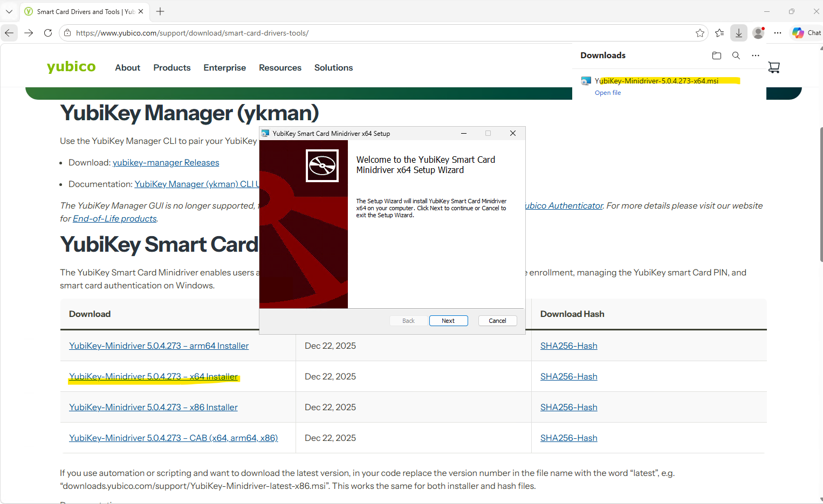Open Edge Settings and more menu
Image resolution: width=823 pixels, height=504 pixels.
[778, 33]
